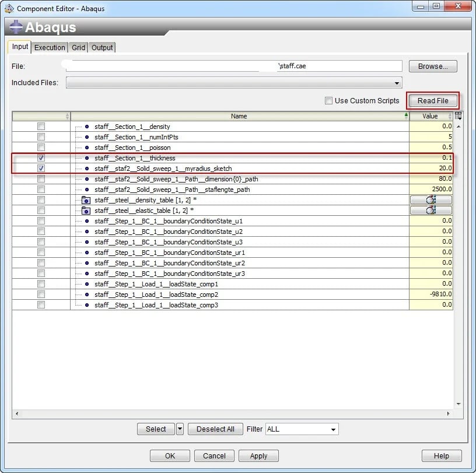Click the Abaqus logo in the banner
This screenshot has width=476, height=473.
tap(16, 27)
